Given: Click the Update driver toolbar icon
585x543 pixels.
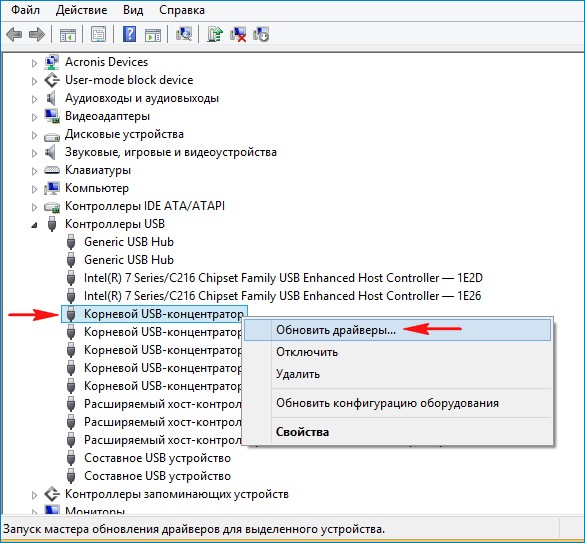Looking at the screenshot, I should [x=215, y=34].
